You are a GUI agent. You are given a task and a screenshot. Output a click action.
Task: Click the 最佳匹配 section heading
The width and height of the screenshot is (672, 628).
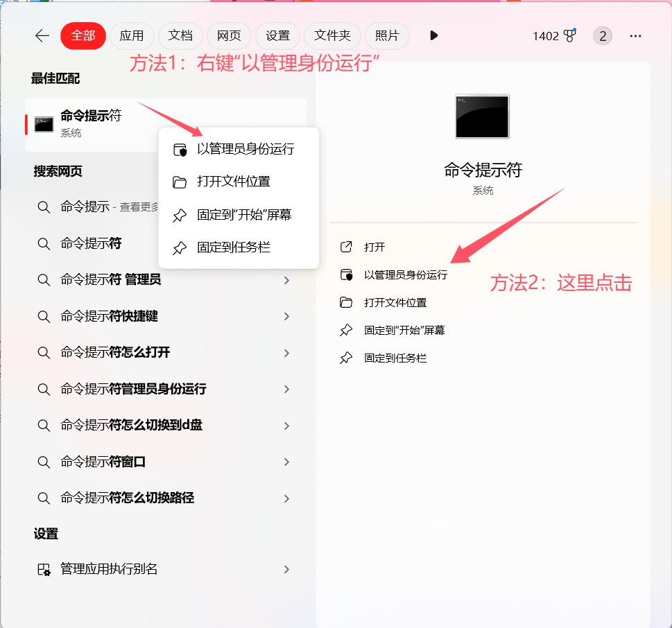pos(55,78)
